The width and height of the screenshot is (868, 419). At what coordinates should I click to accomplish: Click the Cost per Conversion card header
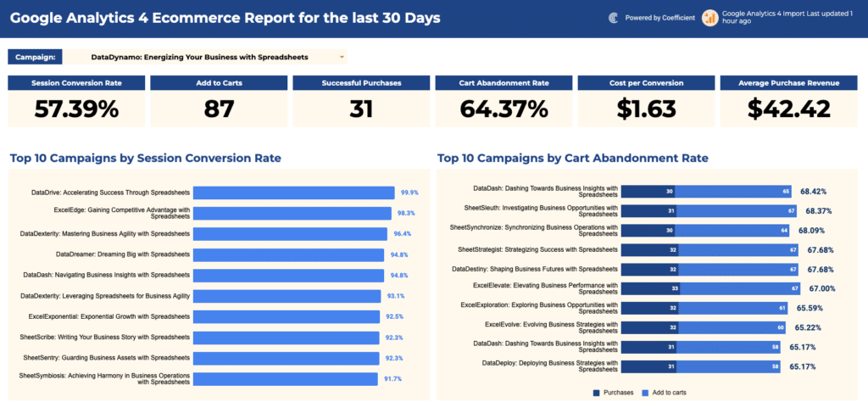[x=647, y=83]
